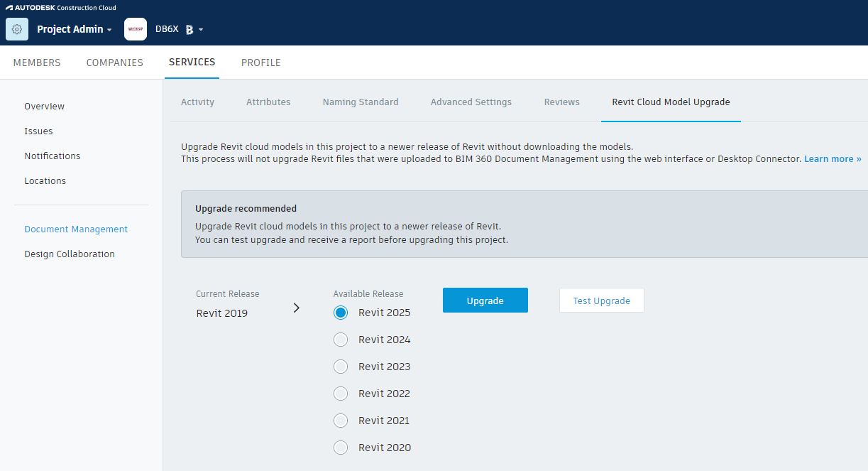Click the Test Upgrade button

coord(602,301)
